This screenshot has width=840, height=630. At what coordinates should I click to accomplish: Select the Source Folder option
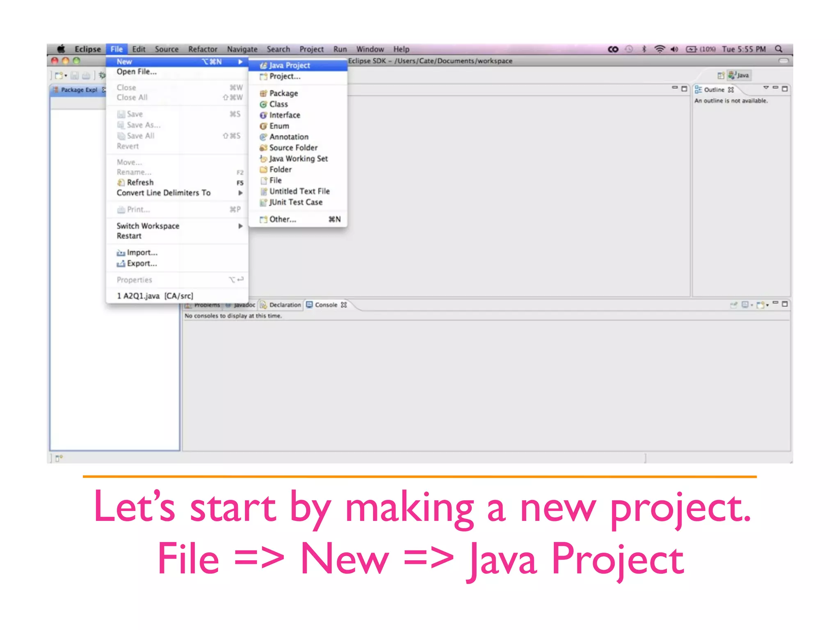point(293,148)
